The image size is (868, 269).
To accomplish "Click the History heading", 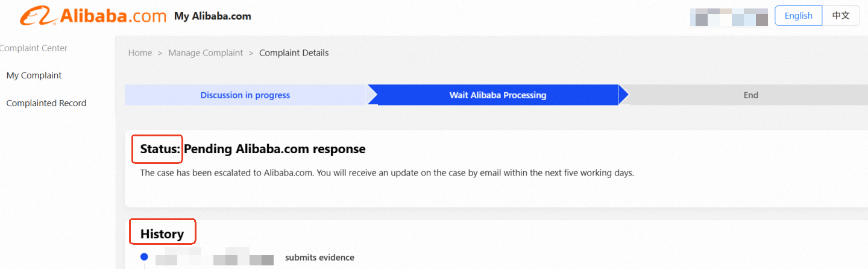I will [162, 234].
